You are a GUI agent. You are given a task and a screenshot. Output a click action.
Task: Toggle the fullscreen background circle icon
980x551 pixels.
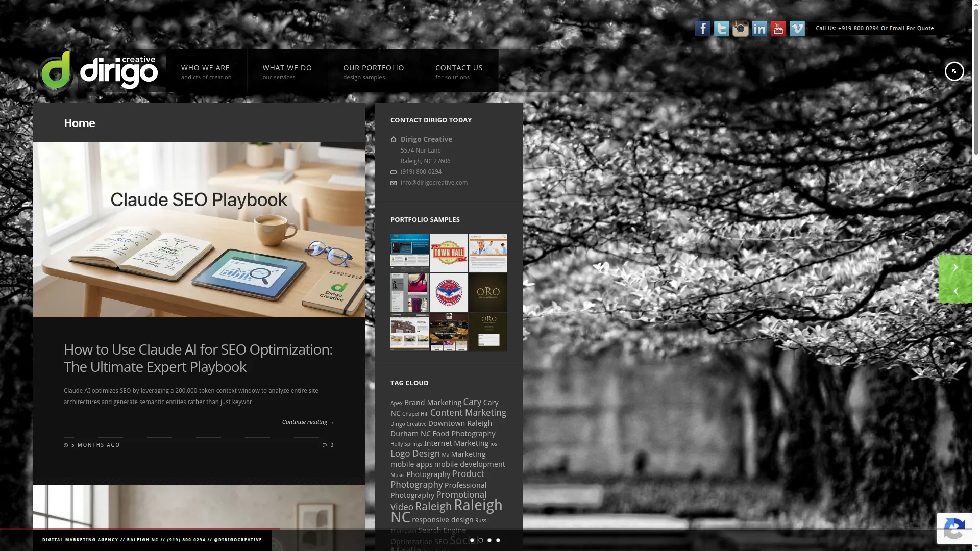tap(954, 71)
